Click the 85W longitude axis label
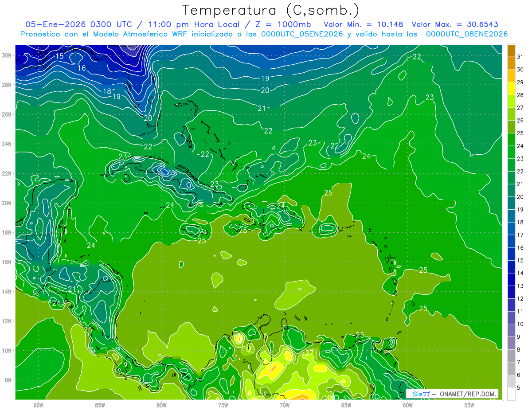 (x=100, y=405)
